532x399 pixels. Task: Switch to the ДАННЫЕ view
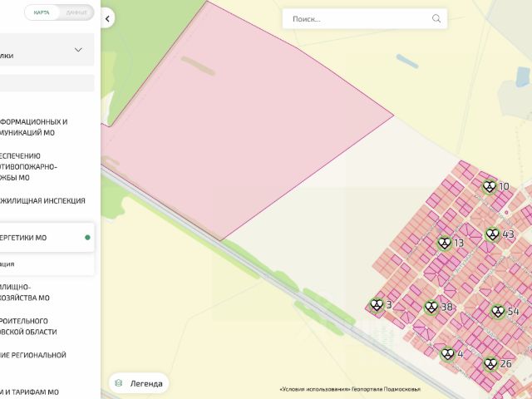coord(76,12)
